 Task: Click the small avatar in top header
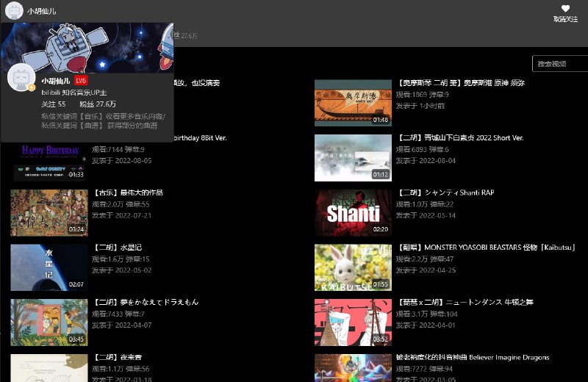point(12,11)
